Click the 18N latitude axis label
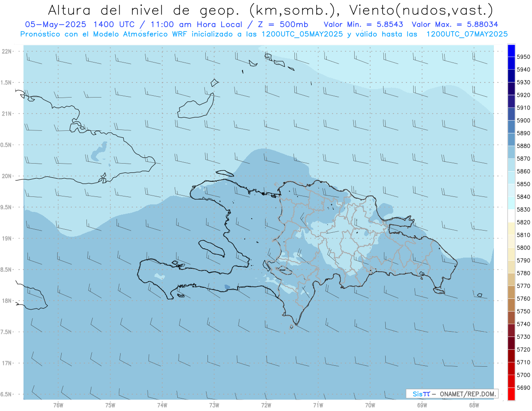Viewport: 532px width, 411px height. tap(7, 301)
